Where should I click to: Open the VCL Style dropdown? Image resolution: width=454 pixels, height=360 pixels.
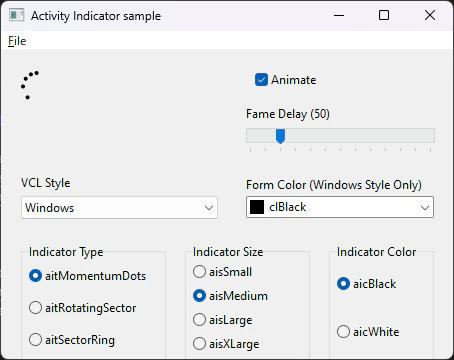click(119, 208)
